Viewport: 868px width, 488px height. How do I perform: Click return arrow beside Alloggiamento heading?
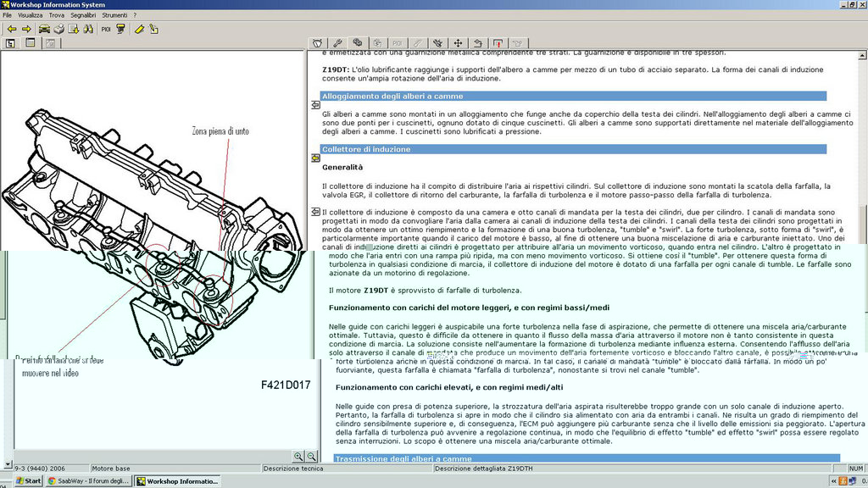pos(315,104)
